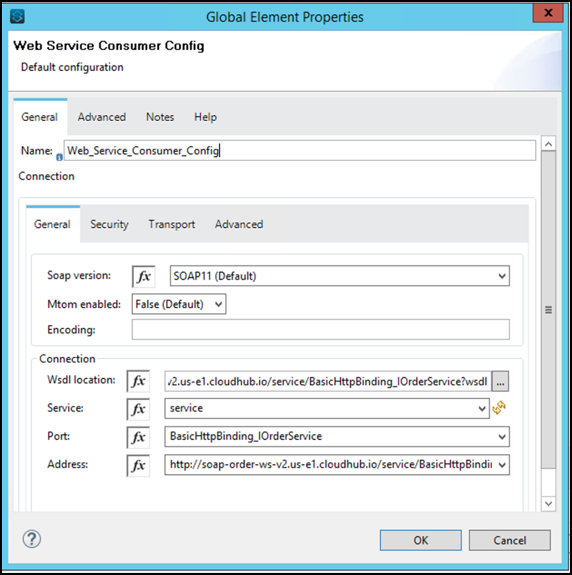The image size is (572, 575).
Task: Click the fx expression button for Wsdl location
Action: pos(138,381)
